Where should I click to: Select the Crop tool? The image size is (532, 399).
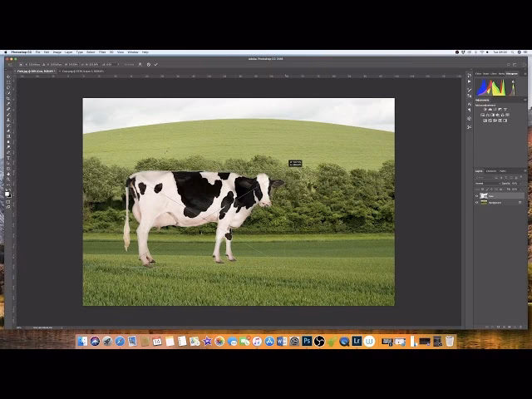coord(8,98)
